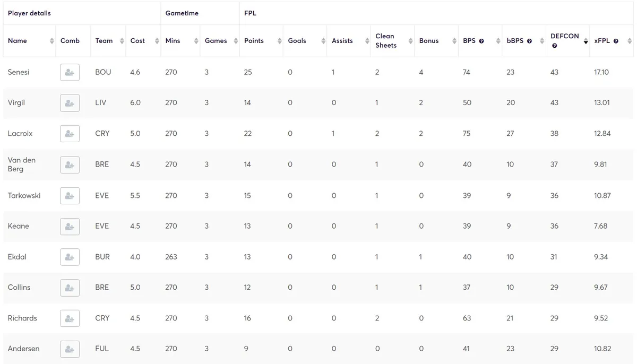Click Ekdal's team BUR
Screen dimensions: 637x364
[x=102, y=257]
